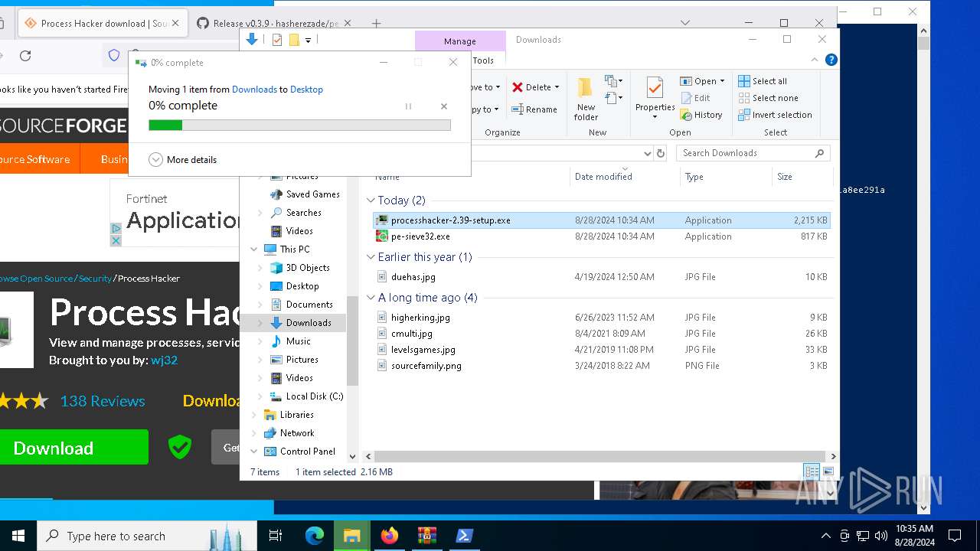Screen dimensions: 980x551
Task: Open Properties in the ribbon
Action: point(655,99)
